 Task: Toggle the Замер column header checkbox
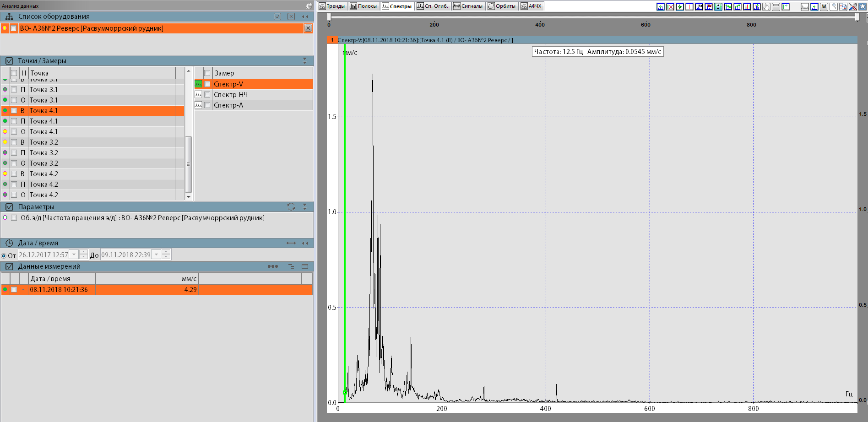coord(207,73)
